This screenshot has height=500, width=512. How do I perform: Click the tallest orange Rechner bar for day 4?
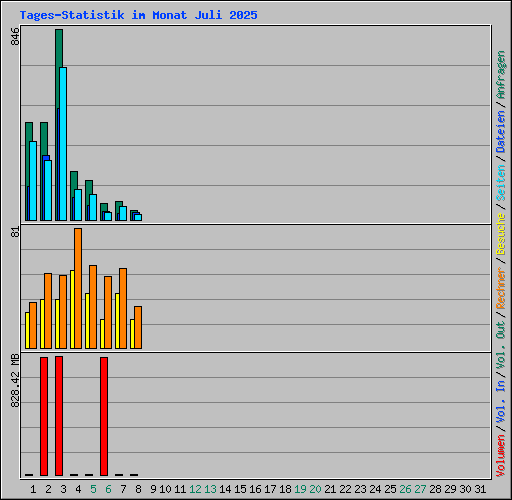(x=78, y=288)
